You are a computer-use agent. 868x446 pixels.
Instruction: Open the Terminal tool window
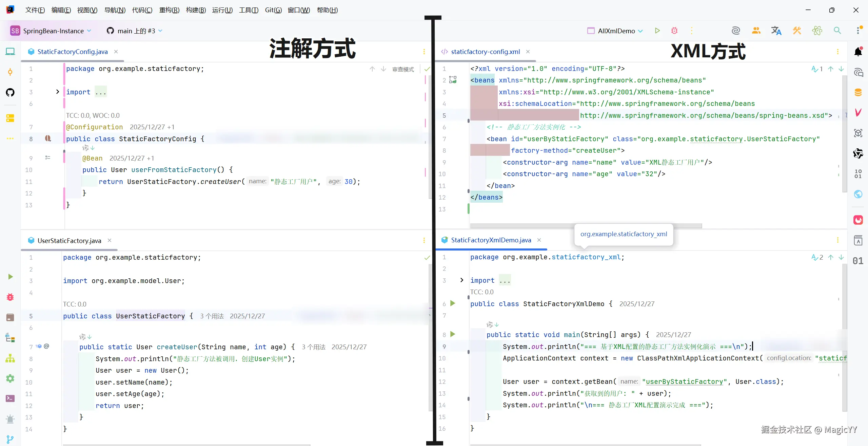pos(10,398)
